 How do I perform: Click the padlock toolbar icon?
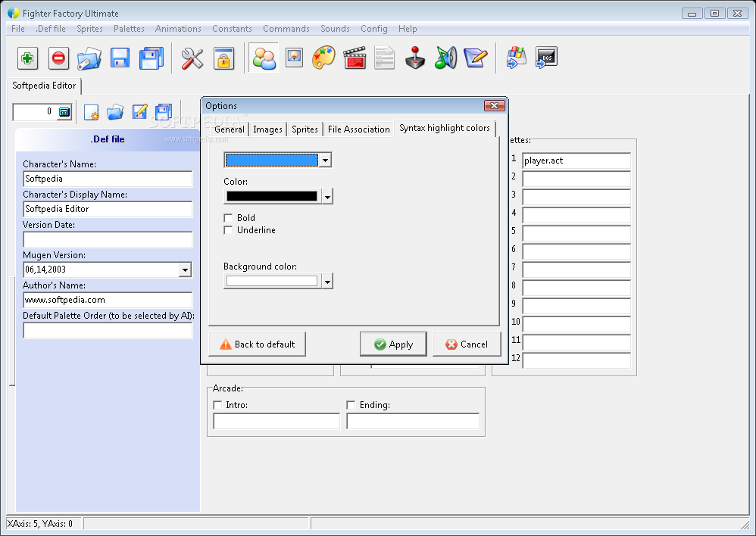tap(223, 58)
